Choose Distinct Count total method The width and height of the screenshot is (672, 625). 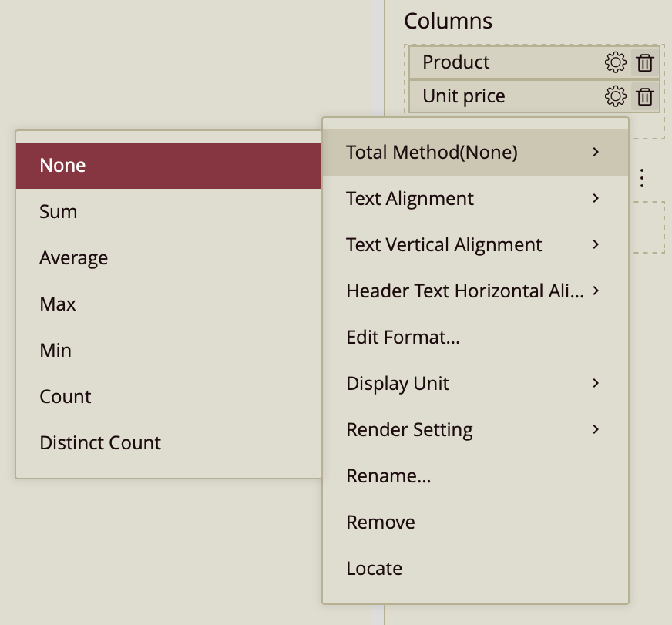(x=168, y=443)
